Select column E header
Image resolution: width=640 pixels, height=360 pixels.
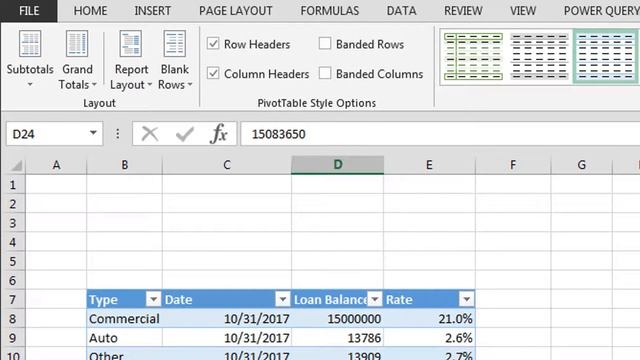coord(429,165)
